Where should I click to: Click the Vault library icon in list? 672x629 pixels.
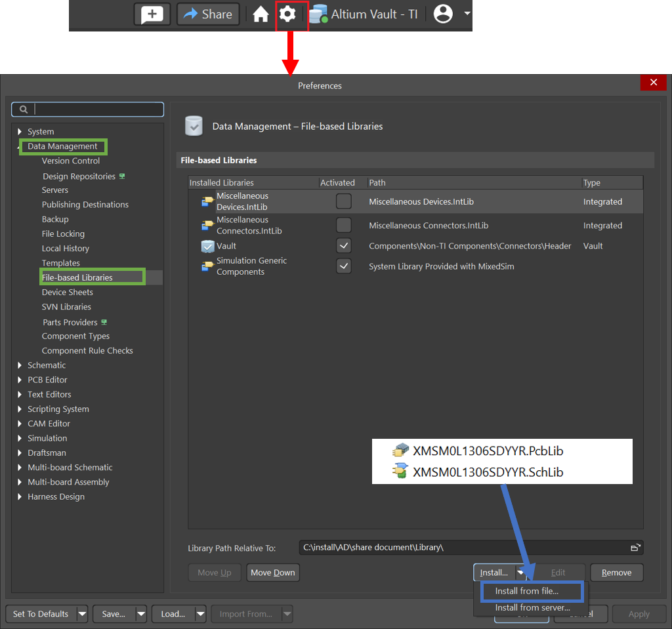tap(207, 246)
